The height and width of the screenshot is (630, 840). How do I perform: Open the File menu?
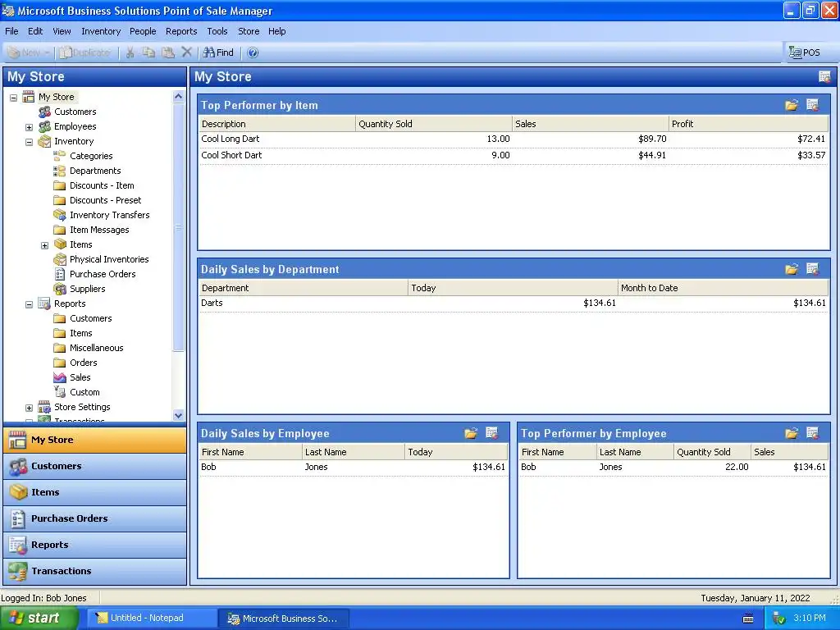pyautogui.click(x=11, y=31)
